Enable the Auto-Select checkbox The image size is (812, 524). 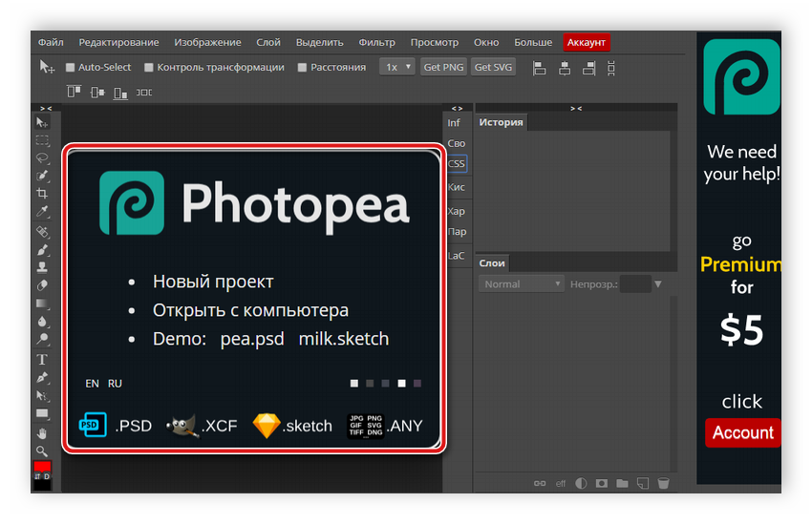[x=71, y=67]
